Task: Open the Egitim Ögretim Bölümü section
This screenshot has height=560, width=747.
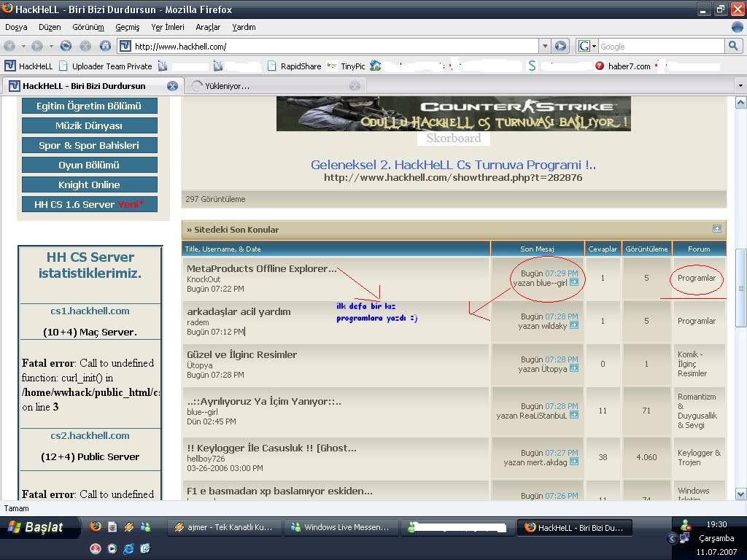Action: [90, 106]
